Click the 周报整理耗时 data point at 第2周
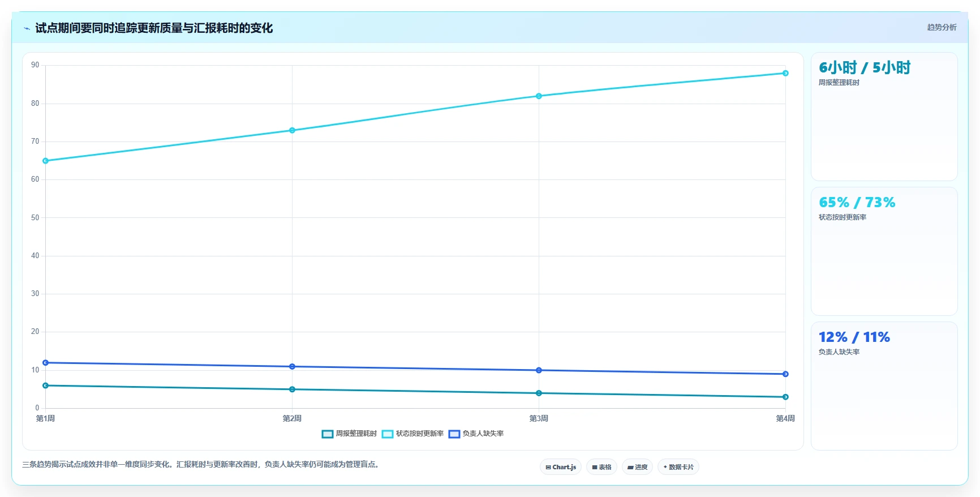 293,389
